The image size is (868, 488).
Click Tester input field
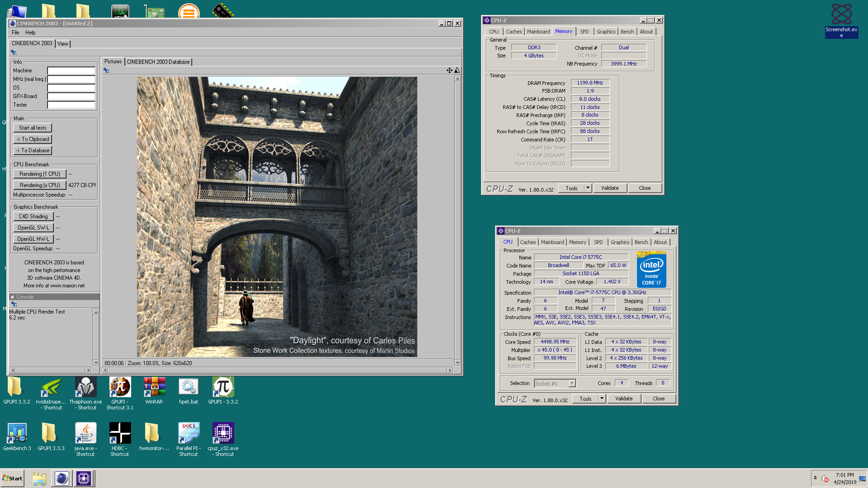[x=71, y=105]
